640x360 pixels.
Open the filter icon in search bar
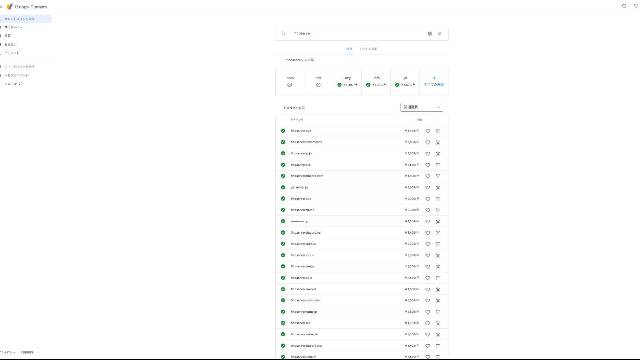coord(430,33)
